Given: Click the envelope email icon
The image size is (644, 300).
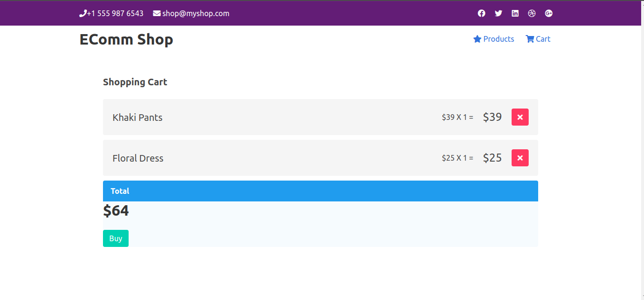Looking at the screenshot, I should tap(157, 13).
